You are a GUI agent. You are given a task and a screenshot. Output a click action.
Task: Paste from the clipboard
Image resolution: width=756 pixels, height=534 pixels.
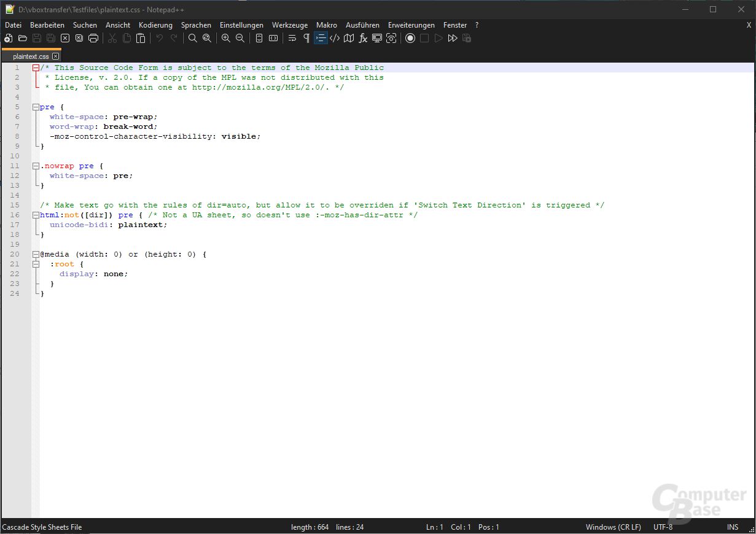point(141,38)
